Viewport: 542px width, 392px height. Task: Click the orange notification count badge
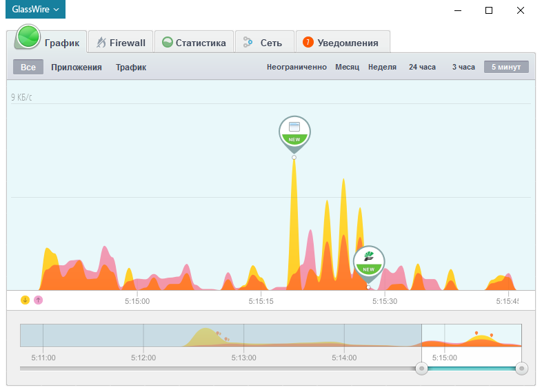tap(308, 42)
